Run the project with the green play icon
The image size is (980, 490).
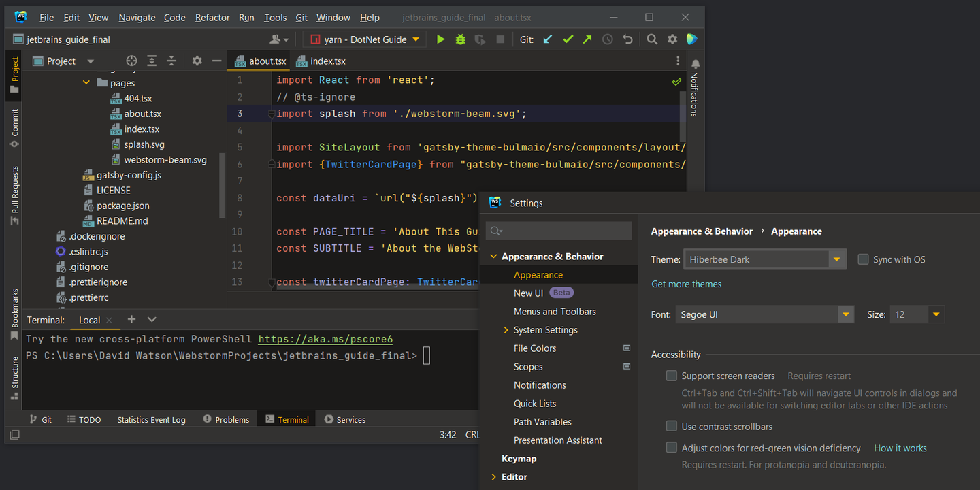click(440, 39)
